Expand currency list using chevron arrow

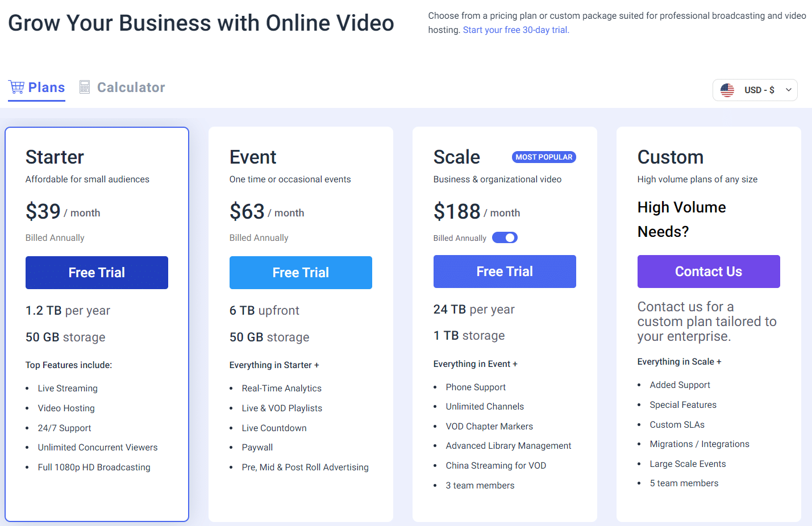coord(789,90)
